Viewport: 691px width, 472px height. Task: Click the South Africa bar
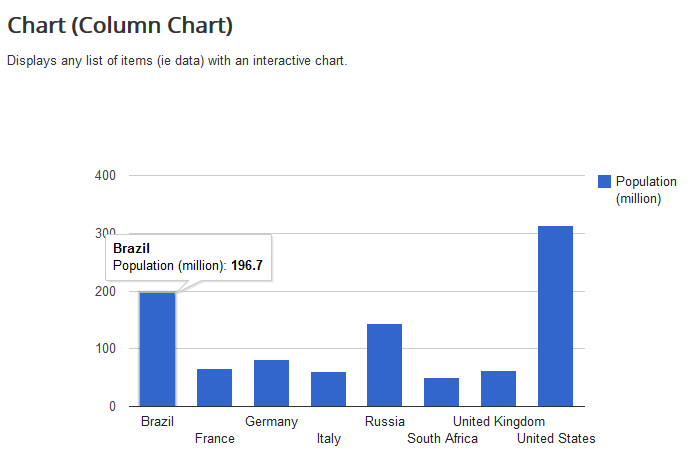tap(441, 392)
